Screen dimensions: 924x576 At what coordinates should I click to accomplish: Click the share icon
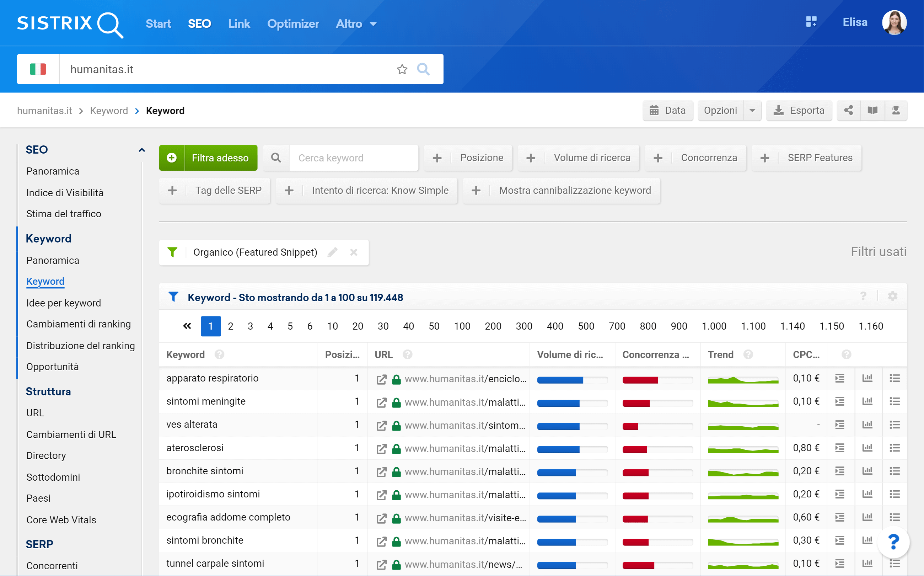point(849,111)
